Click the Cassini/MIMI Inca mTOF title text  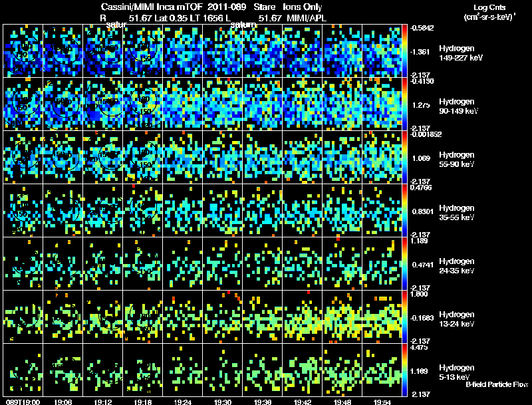tap(152, 7)
